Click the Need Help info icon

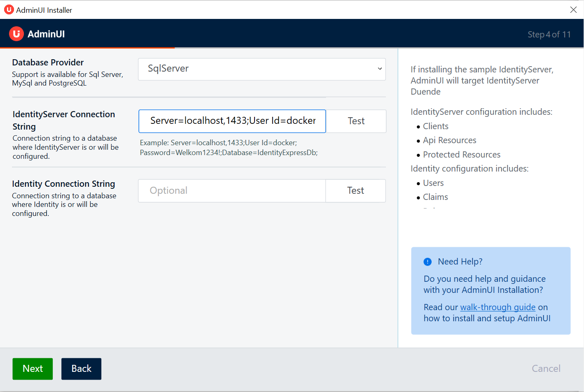427,262
